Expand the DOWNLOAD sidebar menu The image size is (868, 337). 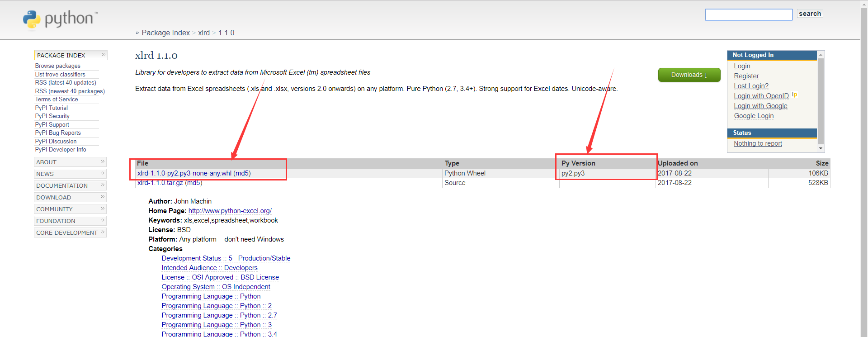[70, 197]
